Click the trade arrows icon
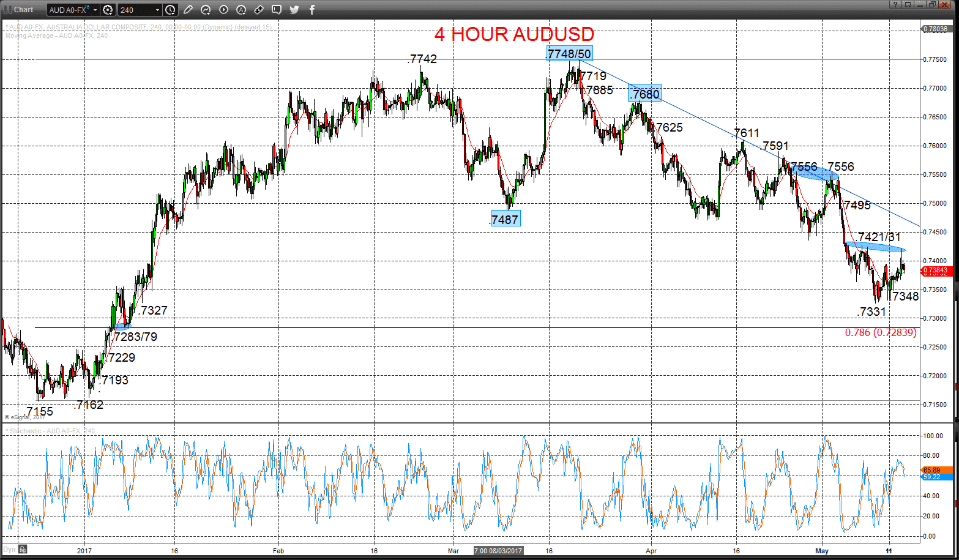This screenshot has height=560, width=959. 259,10
